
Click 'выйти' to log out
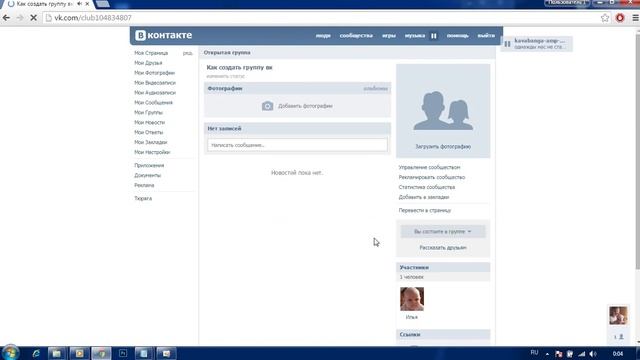pyautogui.click(x=486, y=36)
